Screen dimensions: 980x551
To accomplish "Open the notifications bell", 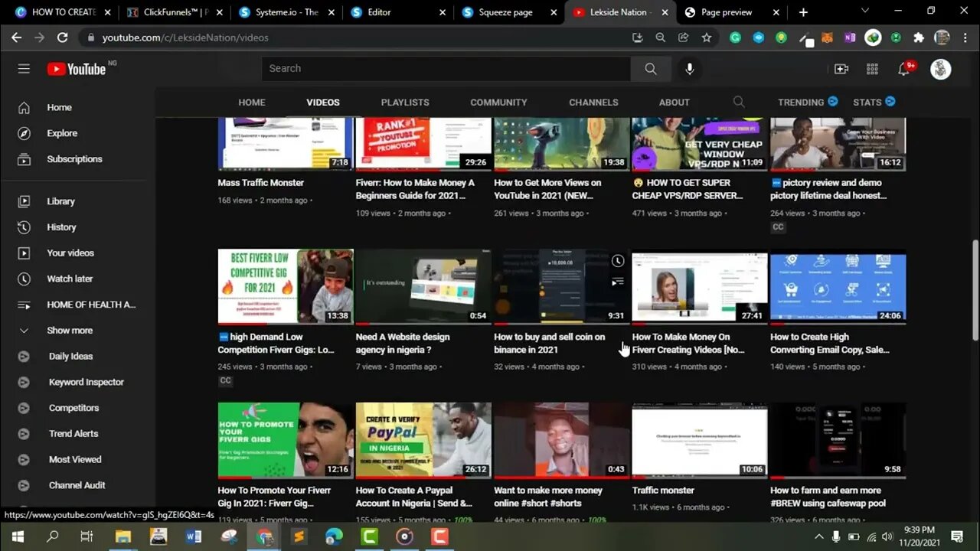I will [904, 69].
